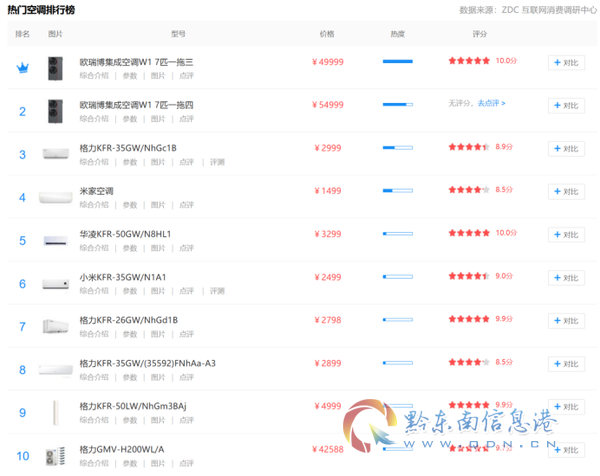Click the crown icon for rank one
Screen dimensions: 600x476
(23, 68)
